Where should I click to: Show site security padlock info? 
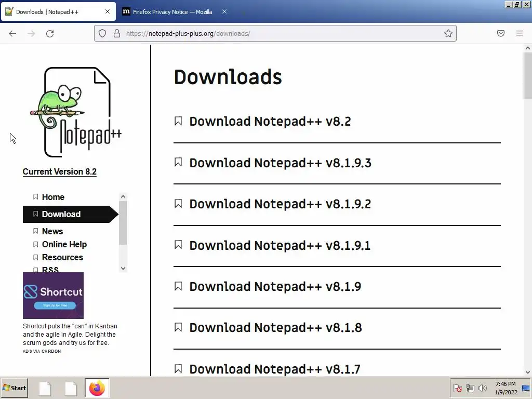[117, 33]
